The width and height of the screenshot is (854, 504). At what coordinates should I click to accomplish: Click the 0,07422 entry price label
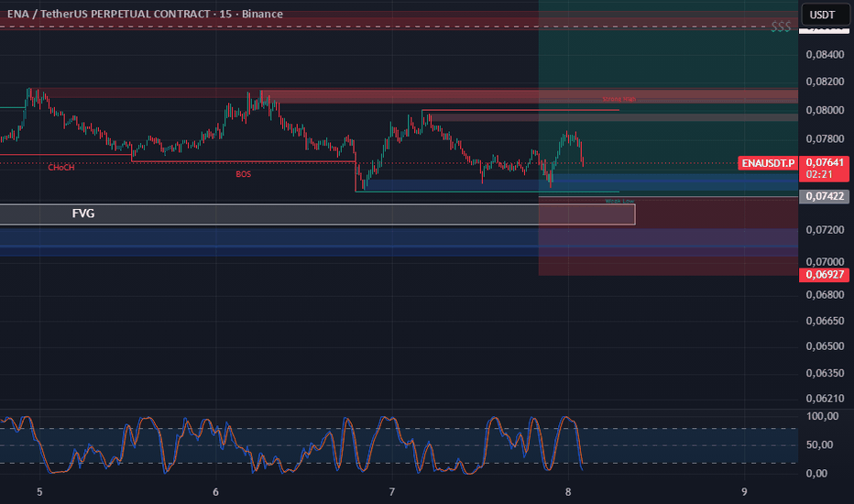(x=824, y=196)
